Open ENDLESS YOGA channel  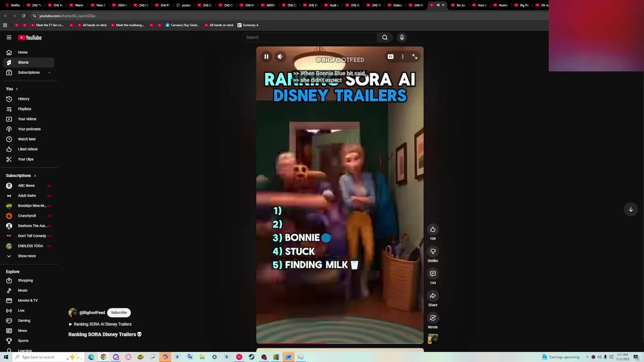pos(29,246)
